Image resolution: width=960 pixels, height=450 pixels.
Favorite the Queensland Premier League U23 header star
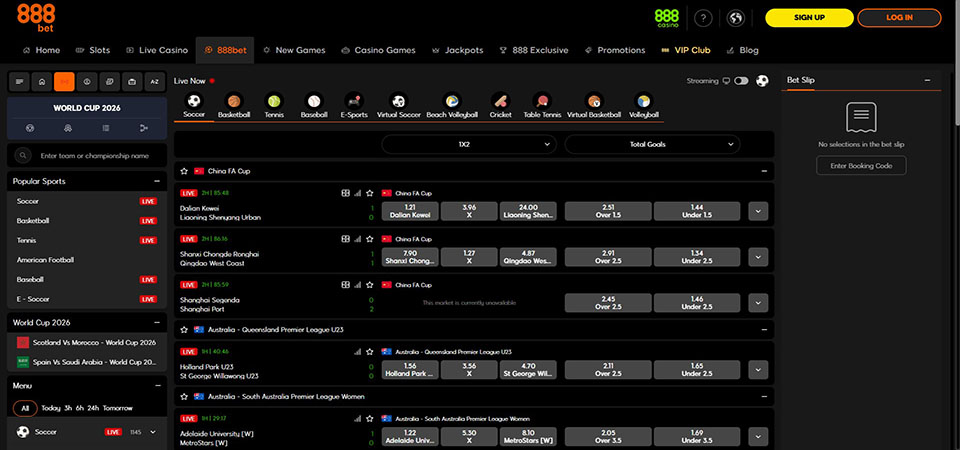coord(184,329)
